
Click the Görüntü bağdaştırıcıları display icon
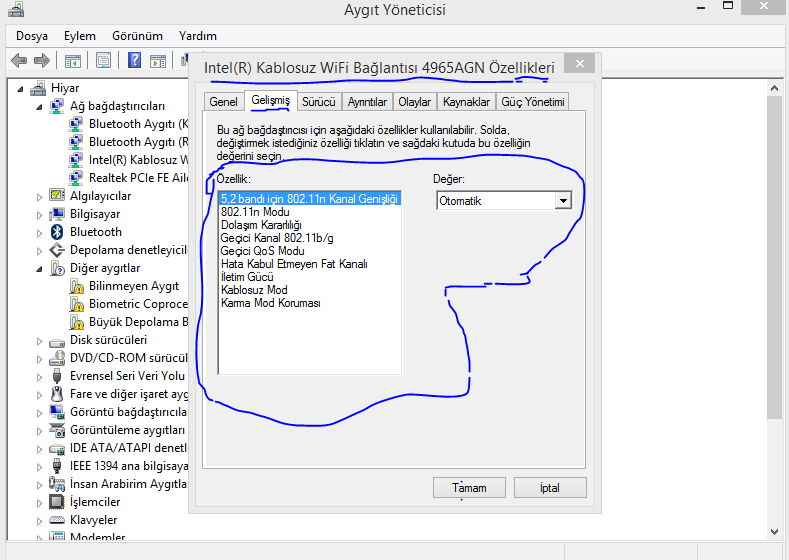coord(57,412)
